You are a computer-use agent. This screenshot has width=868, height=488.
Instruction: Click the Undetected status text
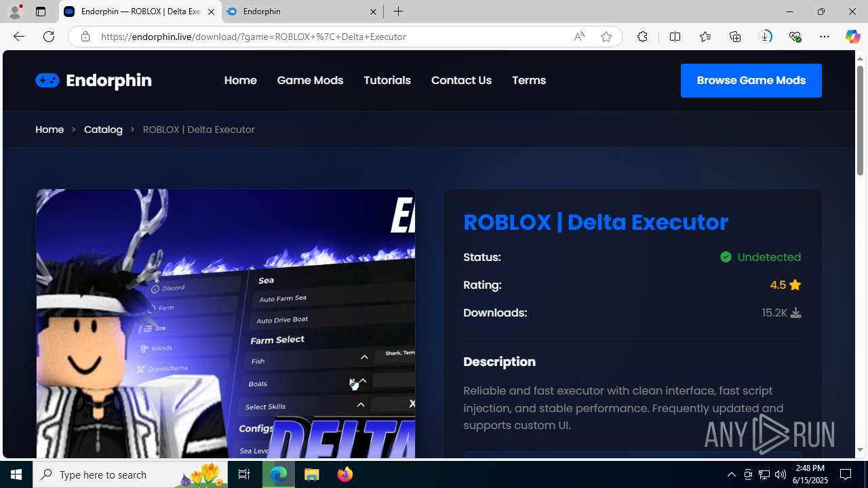769,258
